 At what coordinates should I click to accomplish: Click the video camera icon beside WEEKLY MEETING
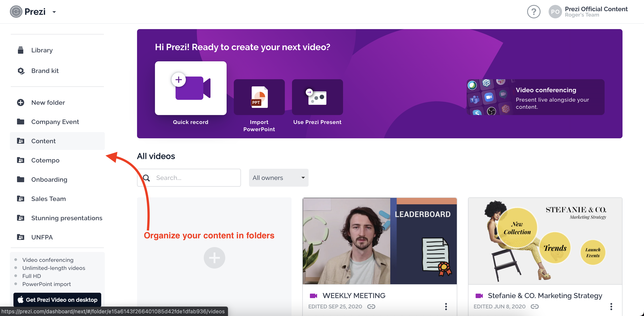coord(313,296)
